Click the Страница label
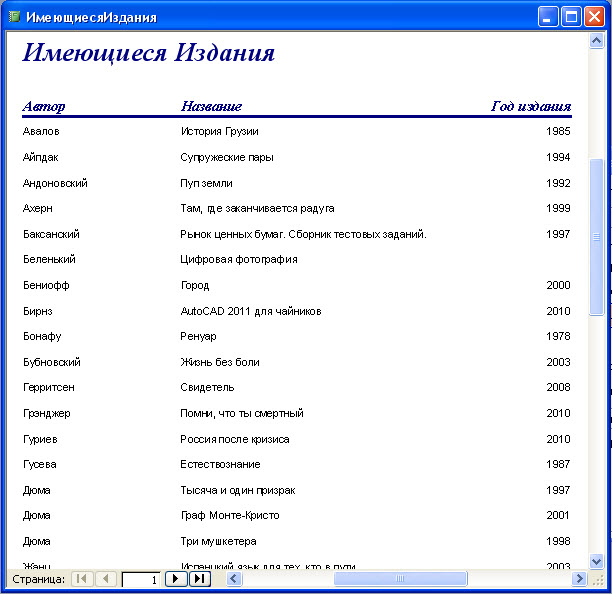This screenshot has width=612, height=594. coord(39,580)
